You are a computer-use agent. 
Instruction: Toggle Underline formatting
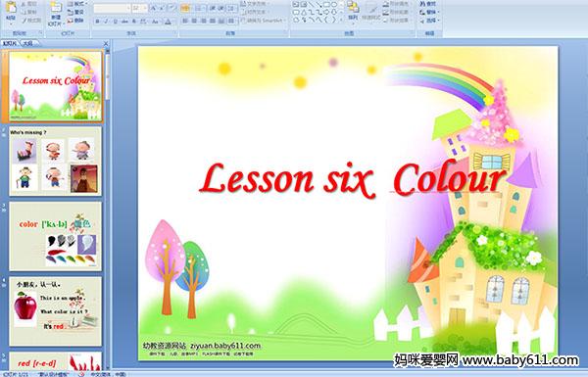point(116,22)
